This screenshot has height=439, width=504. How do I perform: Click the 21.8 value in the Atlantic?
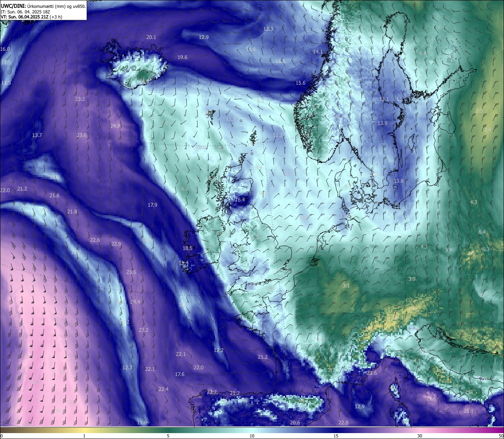point(72,212)
